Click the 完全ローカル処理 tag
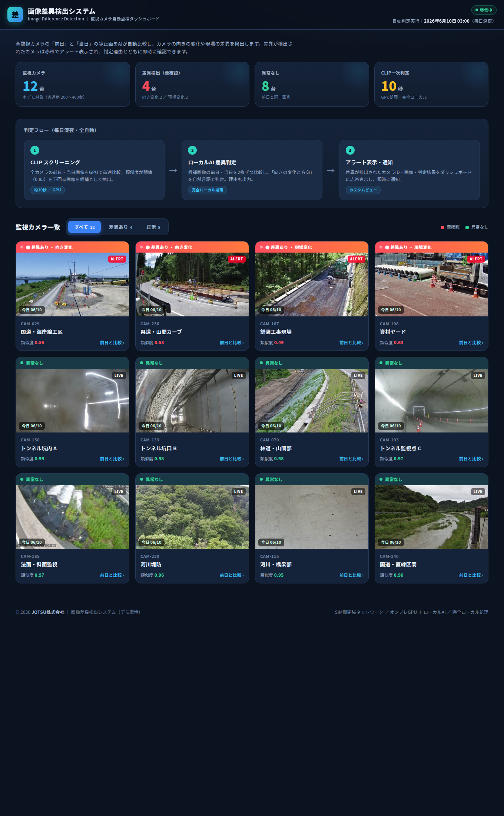This screenshot has height=816, width=504. (208, 190)
